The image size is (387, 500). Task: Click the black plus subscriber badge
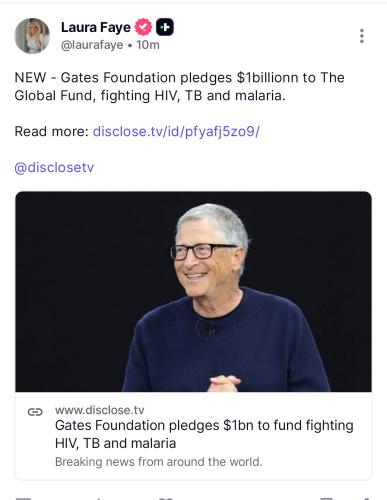(165, 27)
